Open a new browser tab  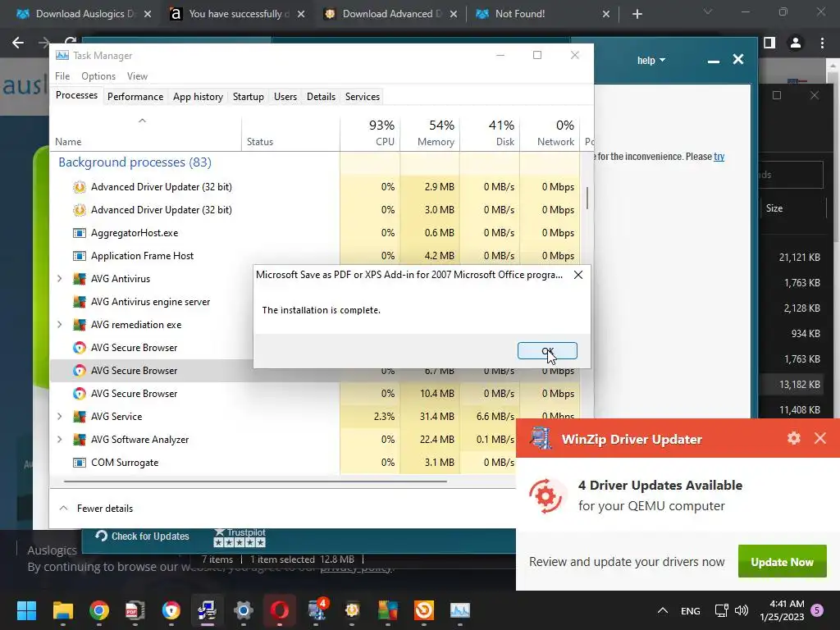[637, 14]
